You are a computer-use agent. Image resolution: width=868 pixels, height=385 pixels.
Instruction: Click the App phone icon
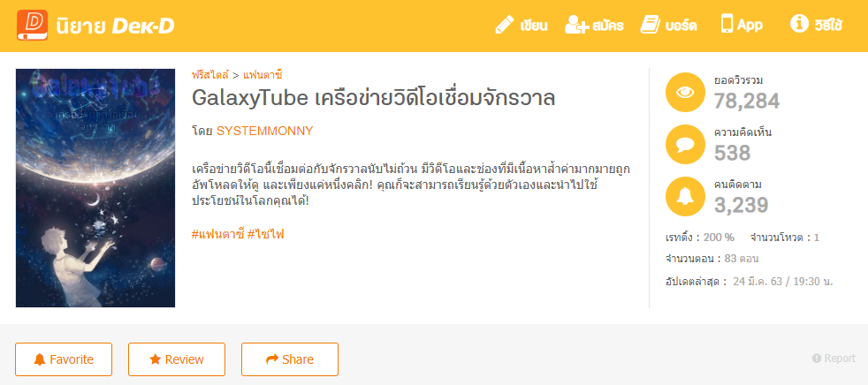point(728,25)
